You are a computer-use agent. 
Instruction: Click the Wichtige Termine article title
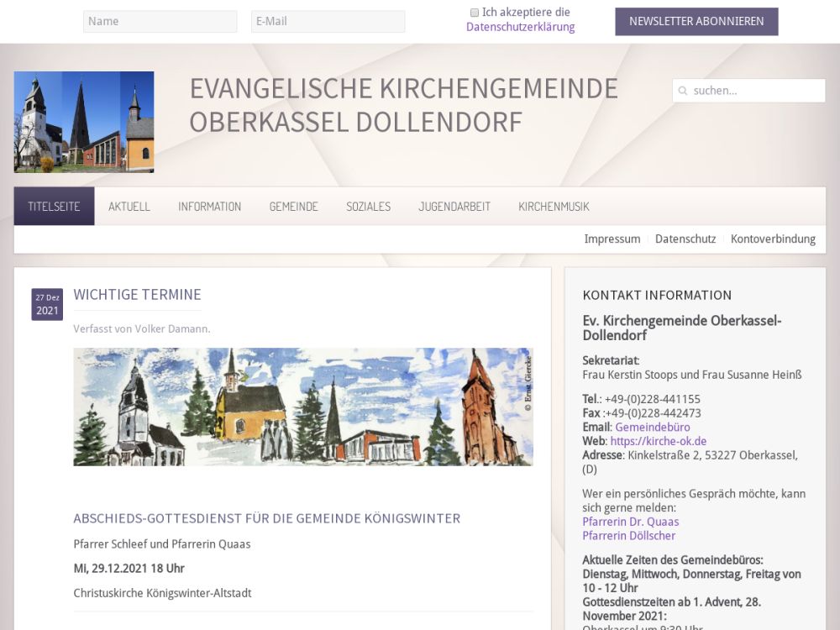click(137, 295)
